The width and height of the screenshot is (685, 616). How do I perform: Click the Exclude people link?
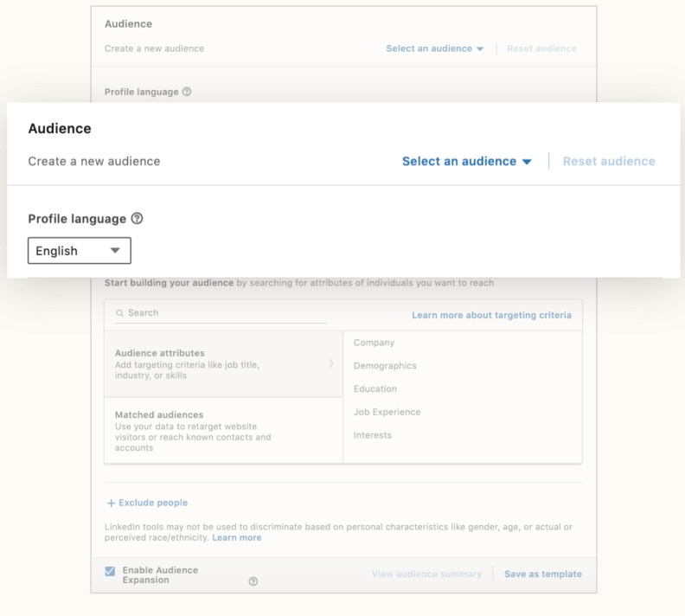(153, 503)
